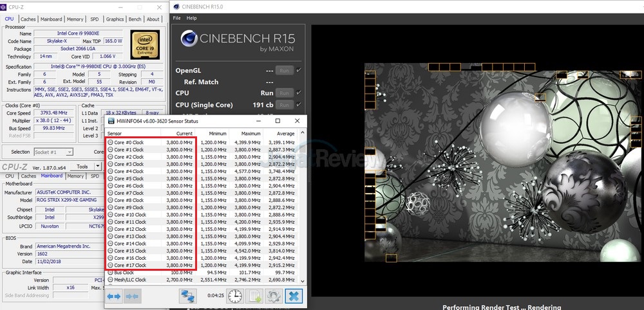Screen dimensions: 644x310
Task: Open the Bench tab in CPU-Z
Action: coord(135,19)
